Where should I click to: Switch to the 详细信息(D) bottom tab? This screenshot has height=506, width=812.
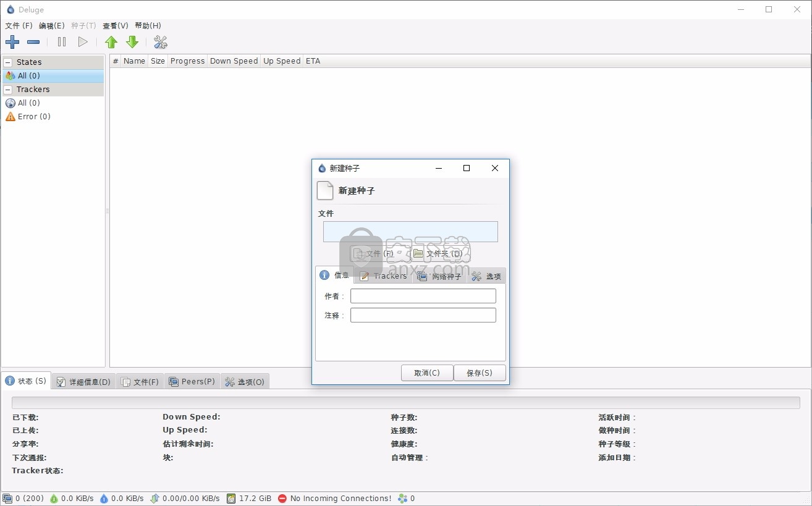pos(83,382)
